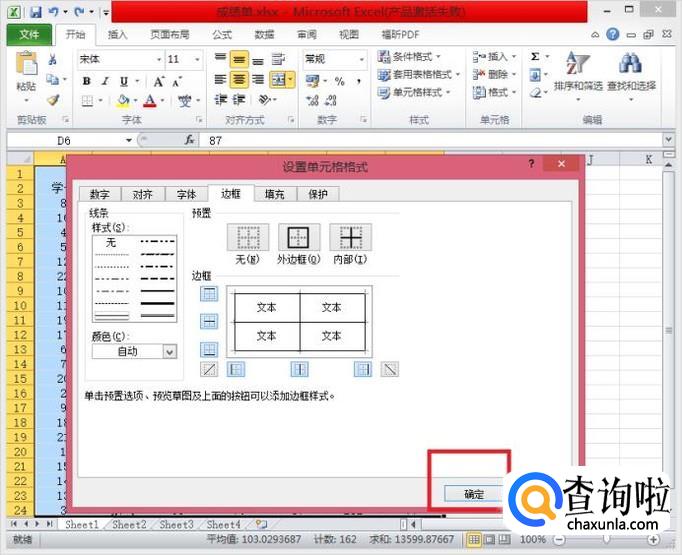682x555 pixels.
Task: Click the Cut scissors icon
Action: 53,60
